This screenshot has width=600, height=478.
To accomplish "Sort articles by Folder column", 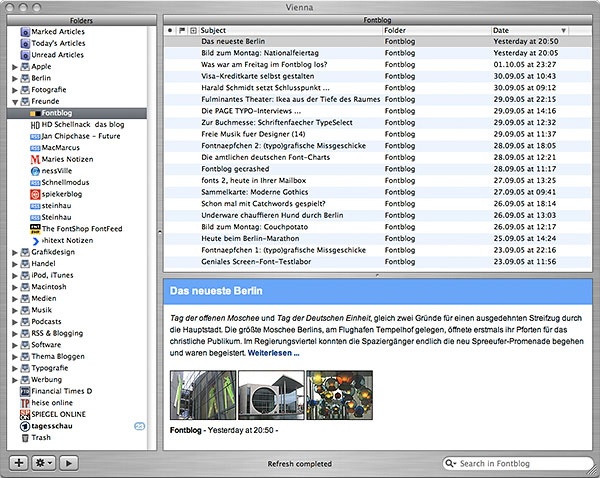I will click(436, 30).
